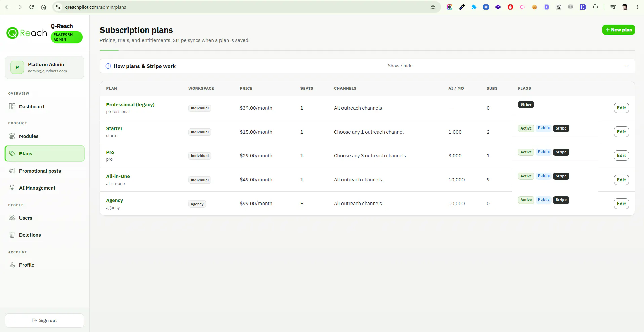Open the Starter plan name link

pyautogui.click(x=114, y=128)
